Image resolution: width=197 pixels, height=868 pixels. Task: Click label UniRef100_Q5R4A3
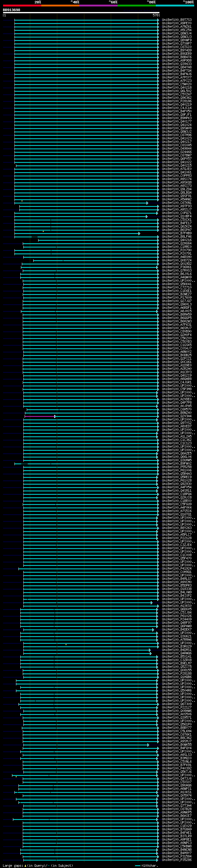point(177,474)
